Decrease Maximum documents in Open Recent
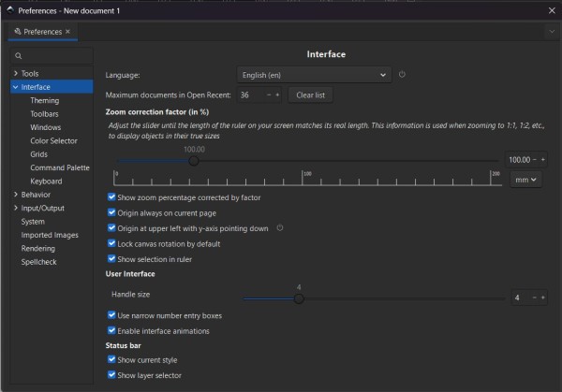 (x=269, y=94)
